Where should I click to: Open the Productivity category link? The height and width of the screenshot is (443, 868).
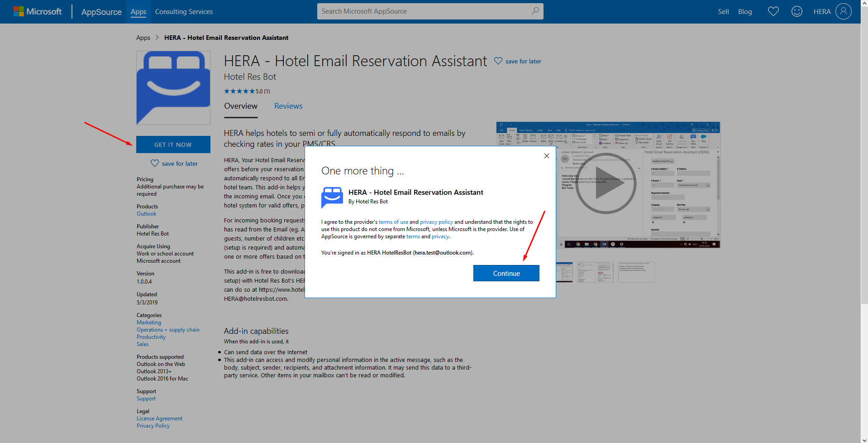click(151, 337)
